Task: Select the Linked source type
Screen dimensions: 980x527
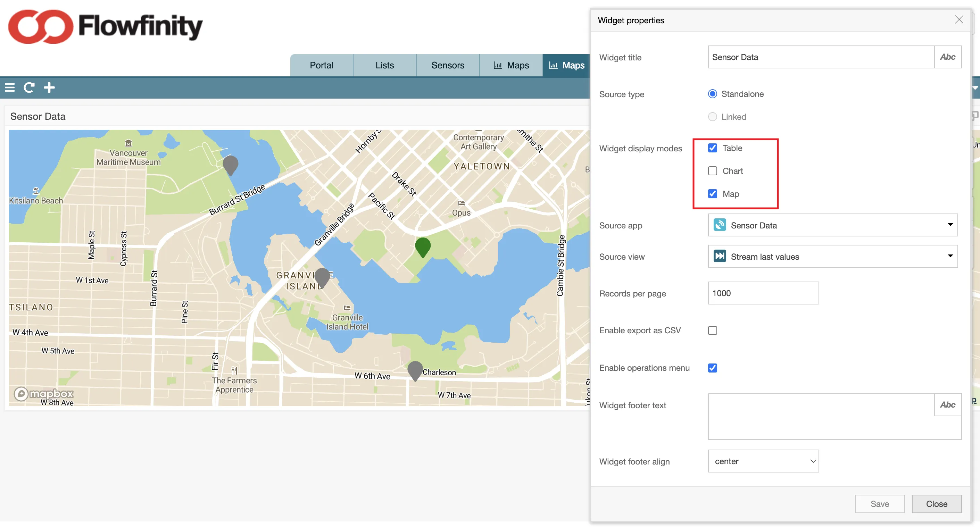Action: pos(713,117)
